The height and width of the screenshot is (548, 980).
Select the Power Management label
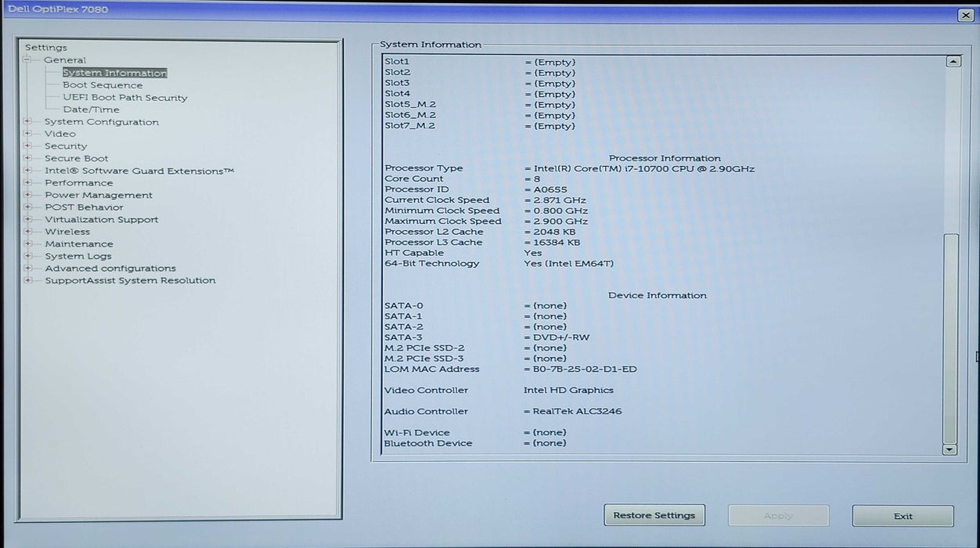coord(99,195)
